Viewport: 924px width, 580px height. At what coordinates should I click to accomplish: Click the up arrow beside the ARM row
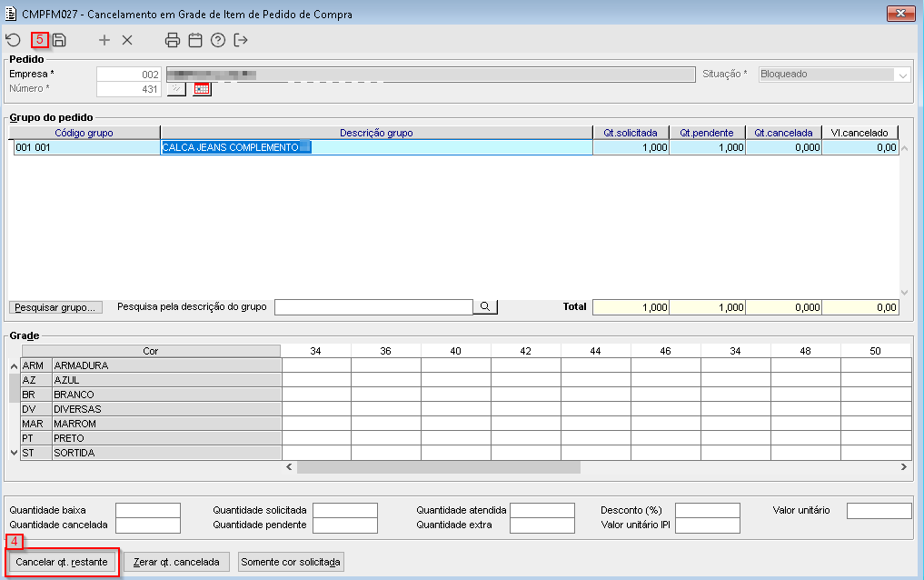click(x=15, y=366)
